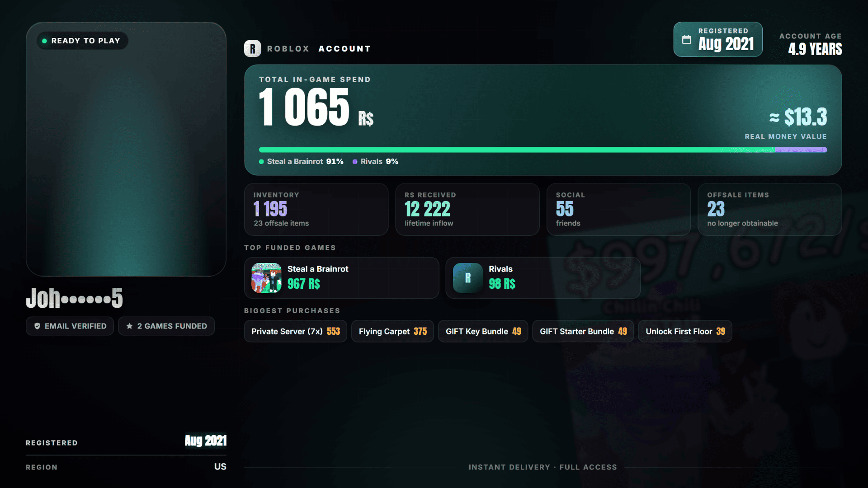Select the Rivals 98 R$ game card
868x488 pixels.
tap(543, 278)
